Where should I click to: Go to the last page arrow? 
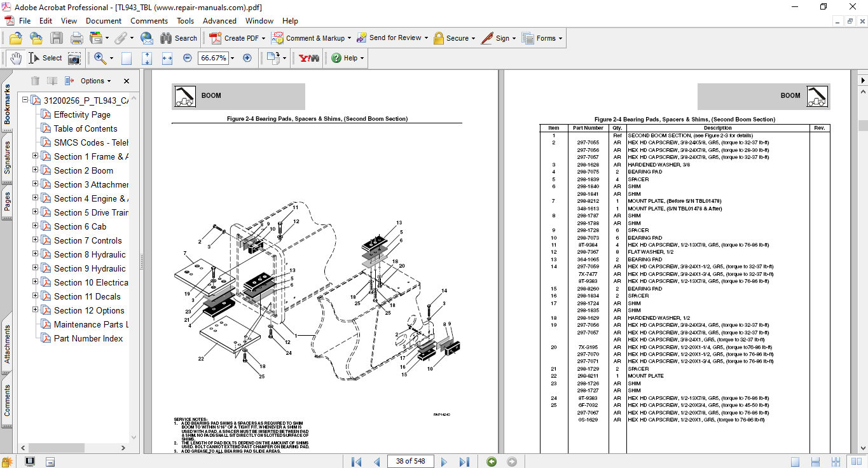[x=464, y=461]
